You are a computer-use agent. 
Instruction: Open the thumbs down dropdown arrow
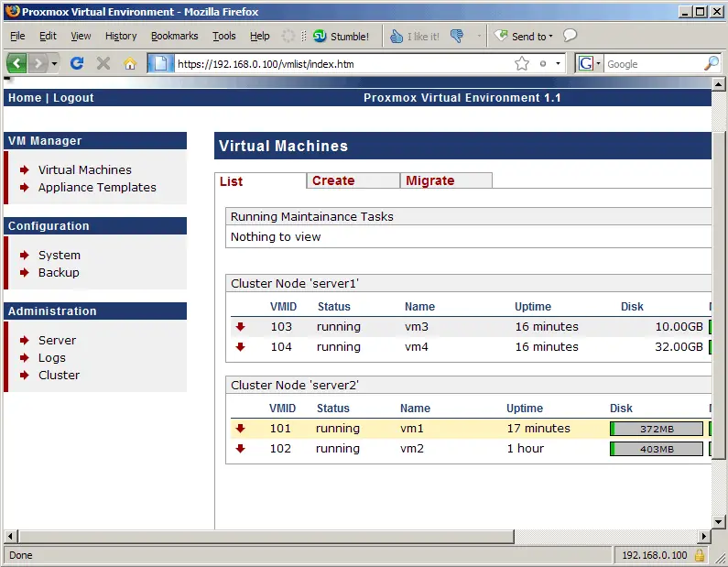pos(479,36)
